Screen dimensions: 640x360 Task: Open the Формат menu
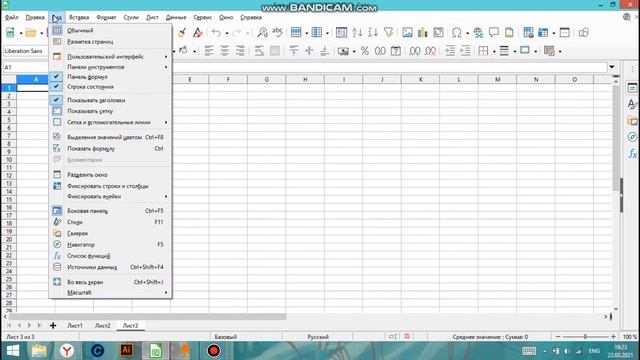pos(106,18)
